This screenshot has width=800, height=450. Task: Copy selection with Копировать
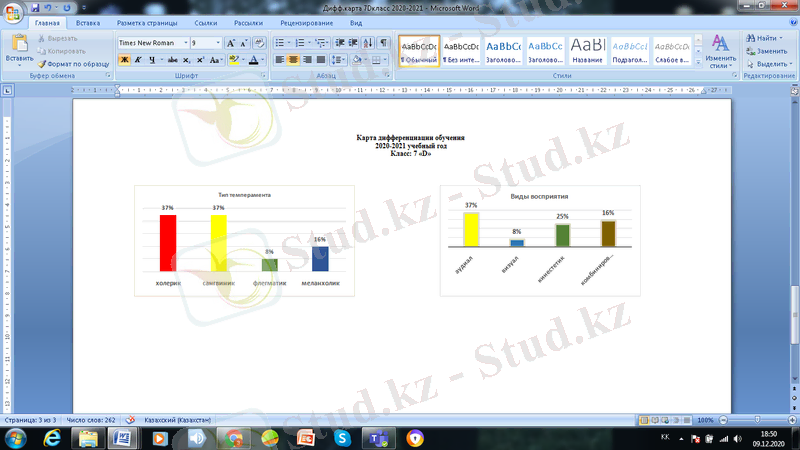[62, 51]
